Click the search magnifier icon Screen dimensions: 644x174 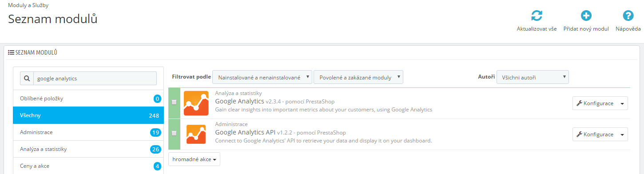27,78
